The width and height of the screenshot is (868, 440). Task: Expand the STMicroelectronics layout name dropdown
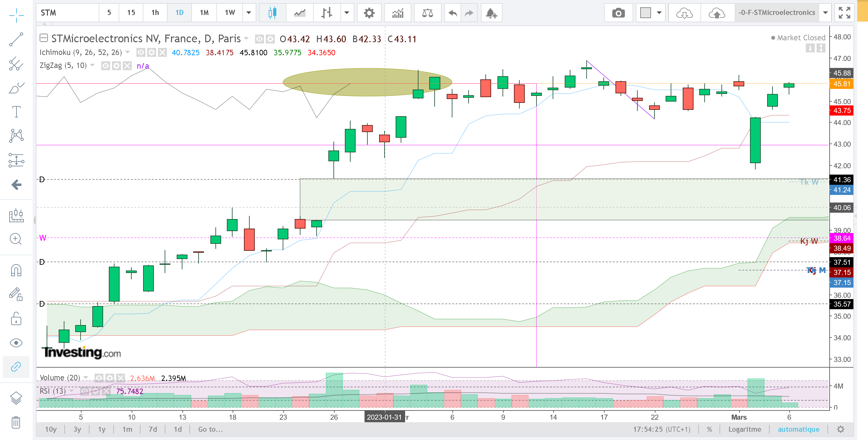click(x=825, y=13)
